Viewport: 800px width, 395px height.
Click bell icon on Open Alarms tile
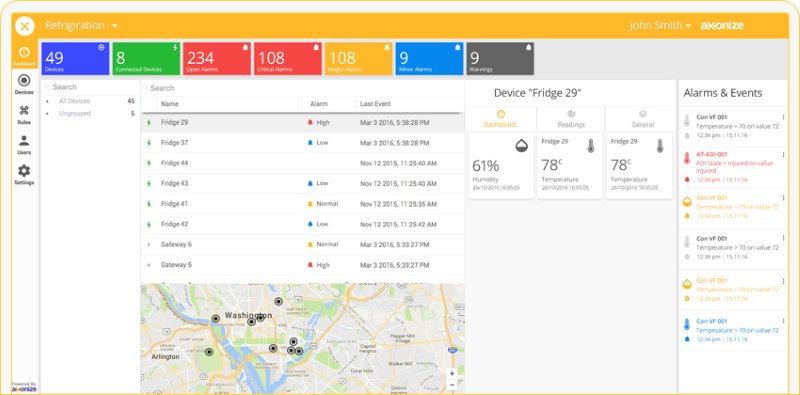pos(245,47)
